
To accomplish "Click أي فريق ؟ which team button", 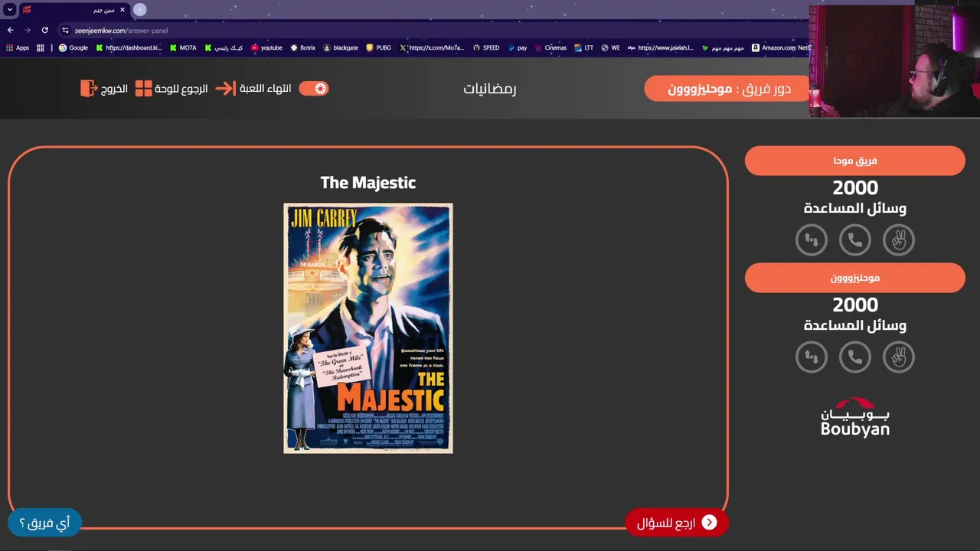I will [x=44, y=523].
